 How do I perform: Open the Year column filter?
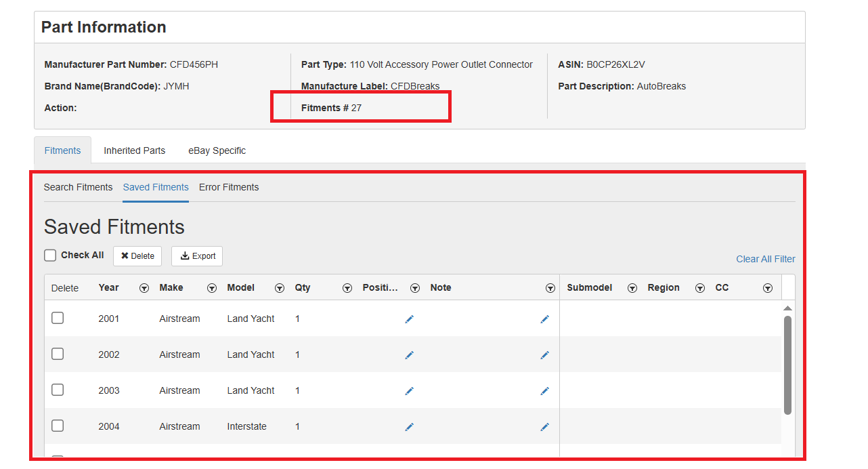(144, 288)
